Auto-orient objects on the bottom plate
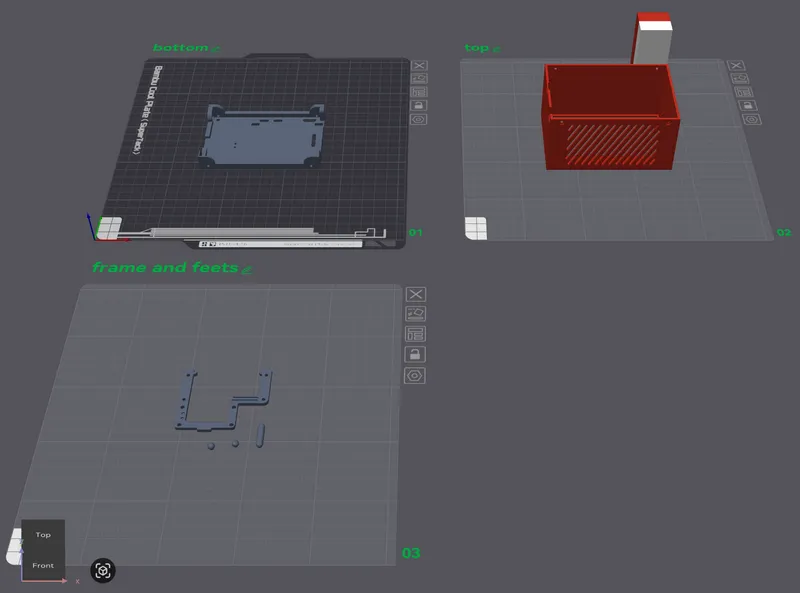 419,79
